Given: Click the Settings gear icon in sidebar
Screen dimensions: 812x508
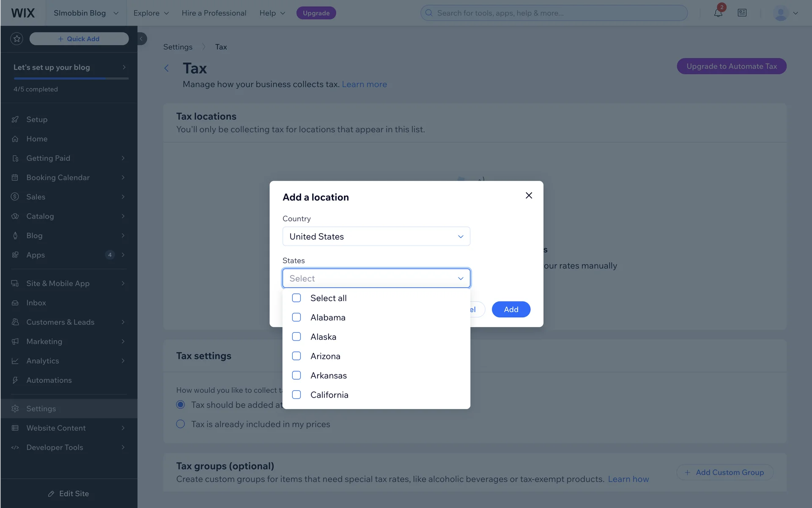Looking at the screenshot, I should point(15,409).
